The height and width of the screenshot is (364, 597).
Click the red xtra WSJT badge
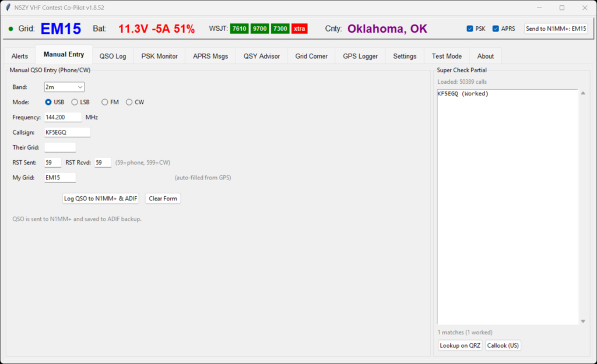click(299, 29)
